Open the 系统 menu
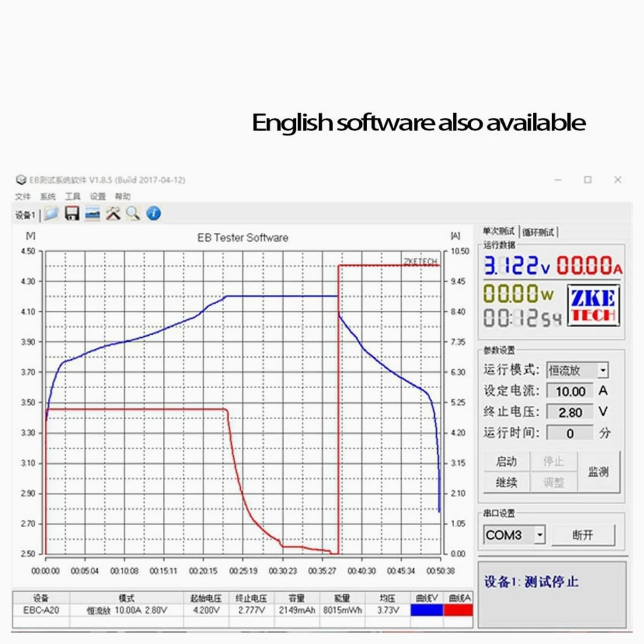This screenshot has width=644, height=644. [x=48, y=196]
